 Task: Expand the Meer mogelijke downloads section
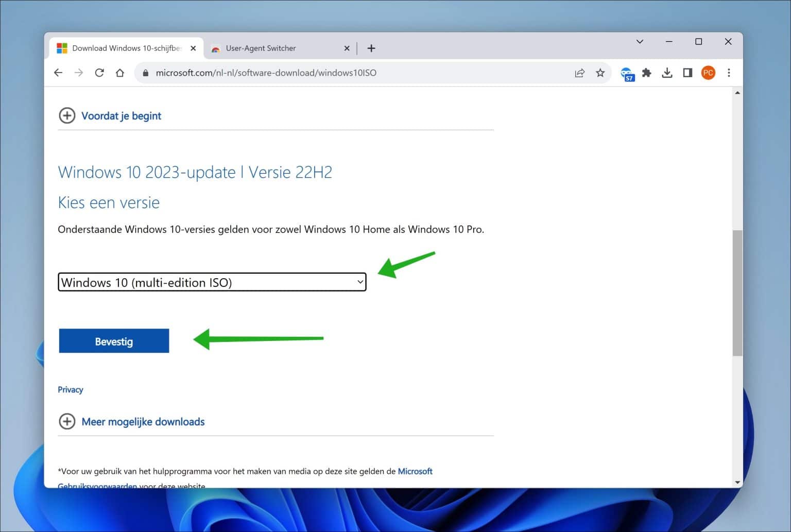[x=67, y=421]
